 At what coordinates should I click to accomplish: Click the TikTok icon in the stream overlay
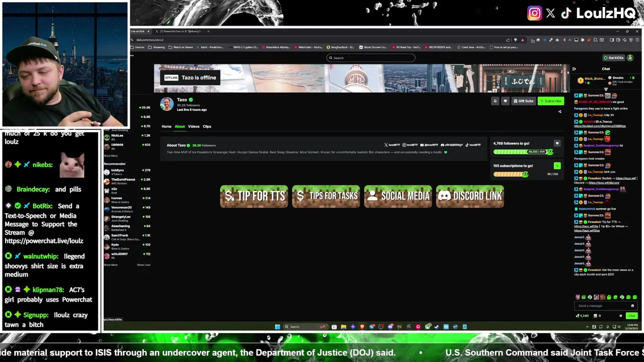[566, 14]
